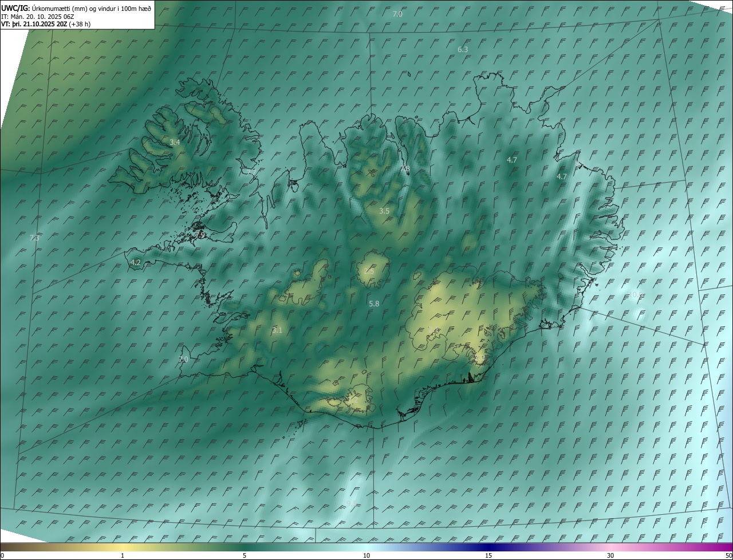Viewport: 733px width, 560px height.
Task: Click the 5.8 value in central Iceland
Action: pyautogui.click(x=374, y=304)
